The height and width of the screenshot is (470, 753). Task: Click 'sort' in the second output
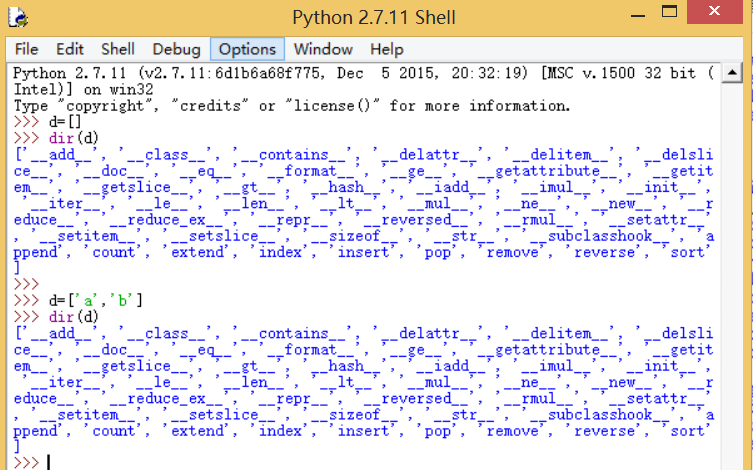coord(687,431)
